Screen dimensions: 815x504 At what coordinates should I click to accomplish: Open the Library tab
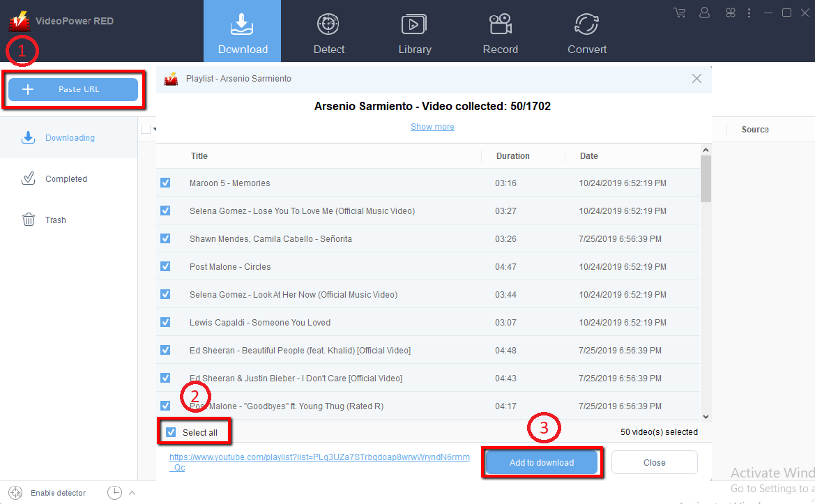coord(414,34)
